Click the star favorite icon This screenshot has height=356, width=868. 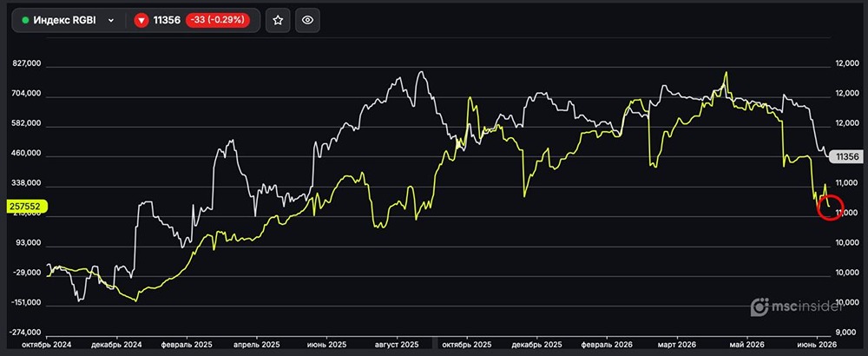(278, 21)
